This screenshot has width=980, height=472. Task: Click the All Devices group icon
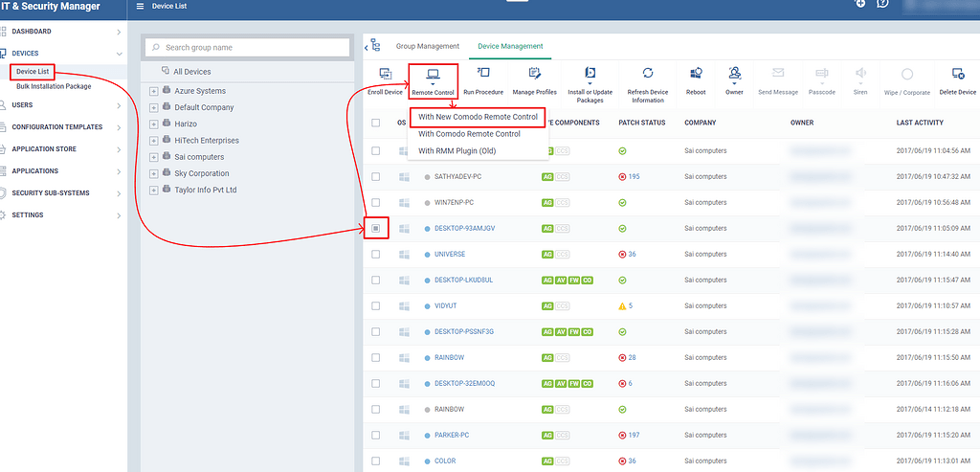[x=166, y=71]
